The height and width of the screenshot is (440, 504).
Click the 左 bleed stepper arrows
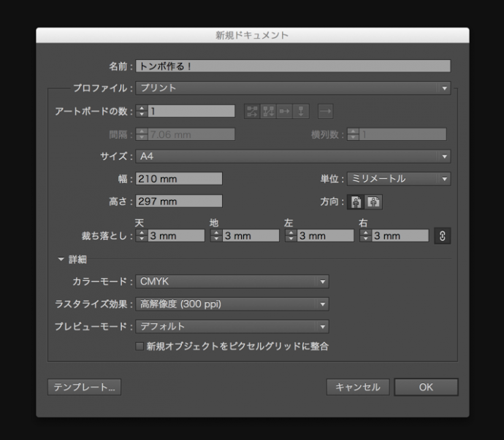click(291, 236)
